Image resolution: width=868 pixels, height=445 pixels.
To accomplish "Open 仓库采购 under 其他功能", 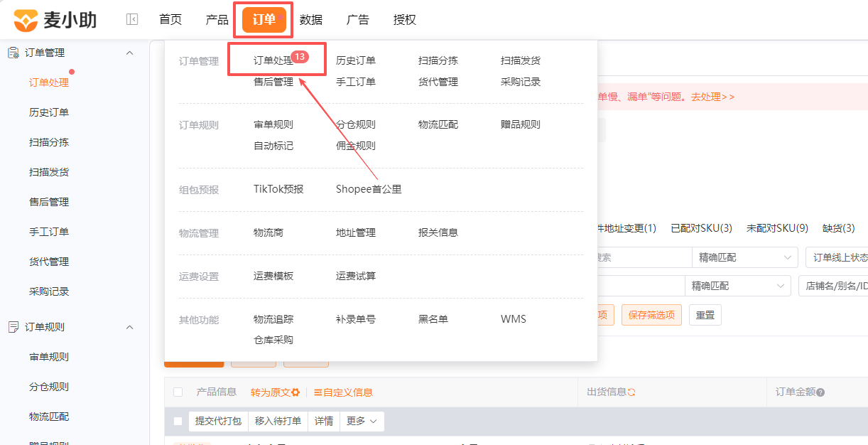I will click(273, 340).
